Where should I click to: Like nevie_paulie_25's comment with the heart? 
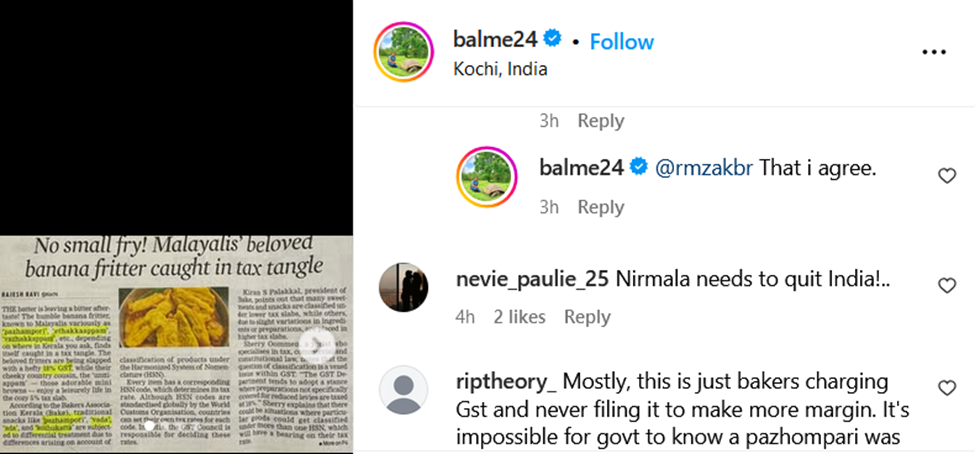point(946,286)
